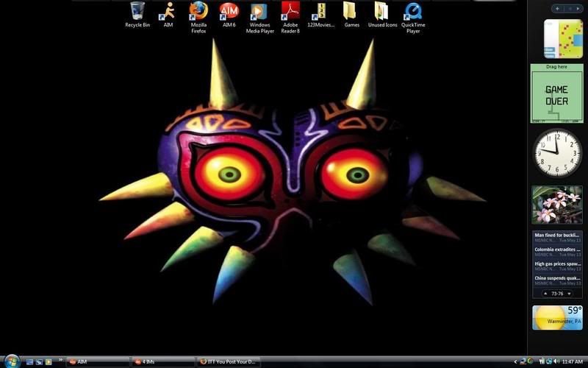Click the wireless signal tray icon
The height and width of the screenshot is (368, 588).
point(542,361)
